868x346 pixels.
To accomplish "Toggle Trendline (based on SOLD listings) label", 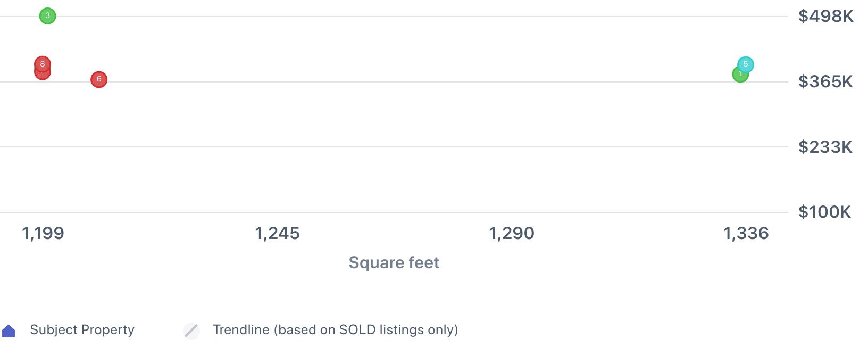I will (335, 330).
